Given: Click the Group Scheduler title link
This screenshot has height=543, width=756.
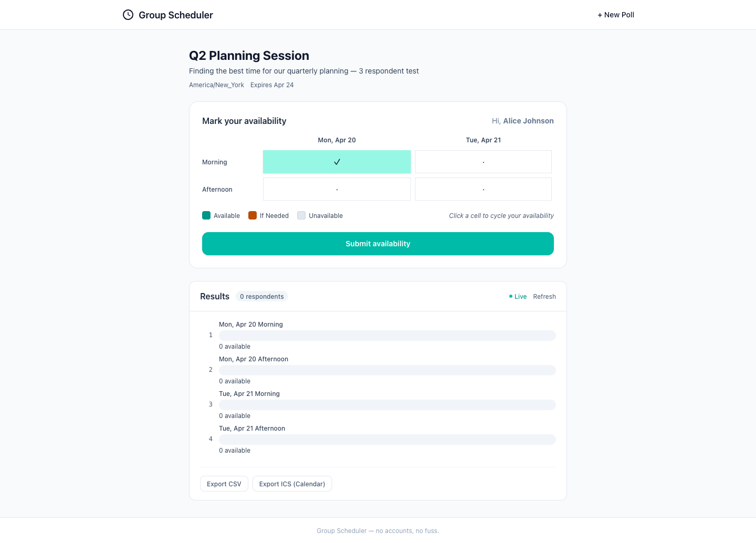Looking at the screenshot, I should coord(176,15).
